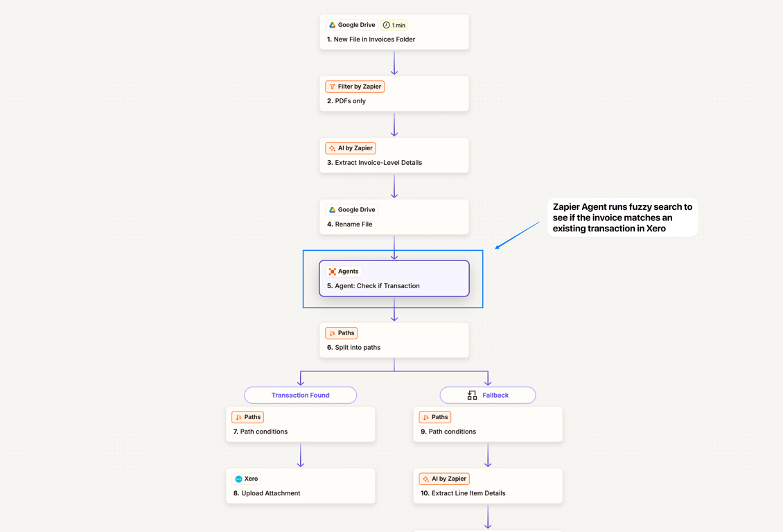Click the 1 min clock badge
The height and width of the screenshot is (532, 783).
(x=394, y=25)
